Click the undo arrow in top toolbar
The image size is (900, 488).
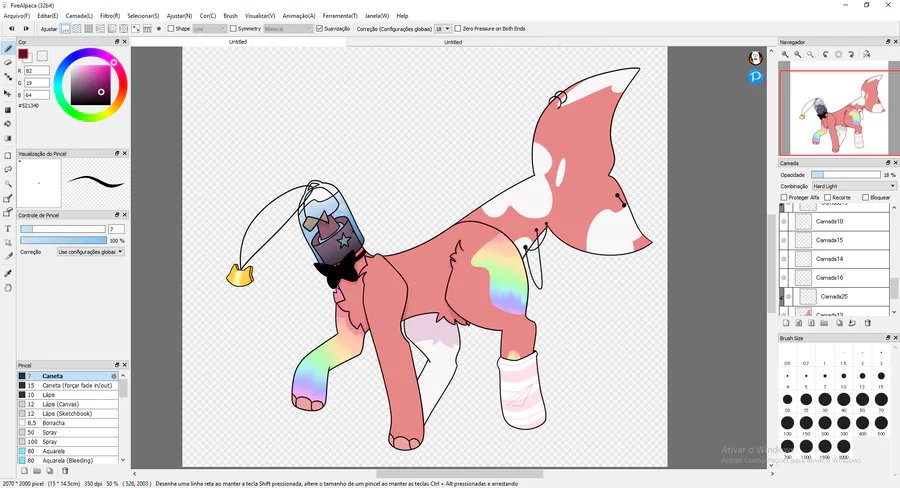point(11,28)
